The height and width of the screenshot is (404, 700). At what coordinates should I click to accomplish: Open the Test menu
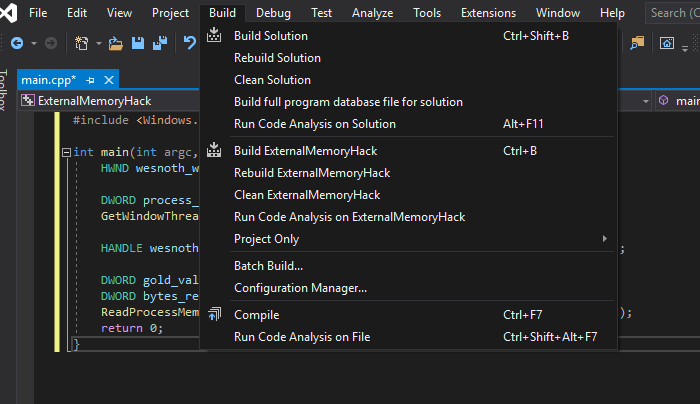[321, 13]
